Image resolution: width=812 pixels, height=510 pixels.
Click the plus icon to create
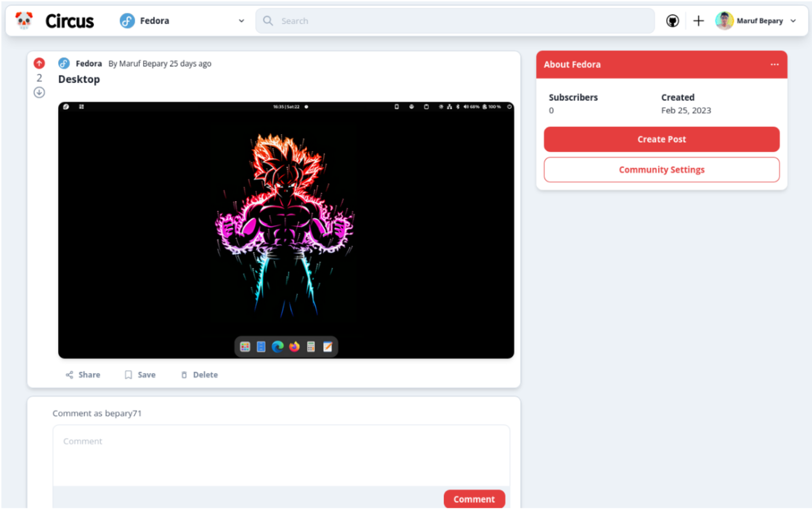(698, 21)
